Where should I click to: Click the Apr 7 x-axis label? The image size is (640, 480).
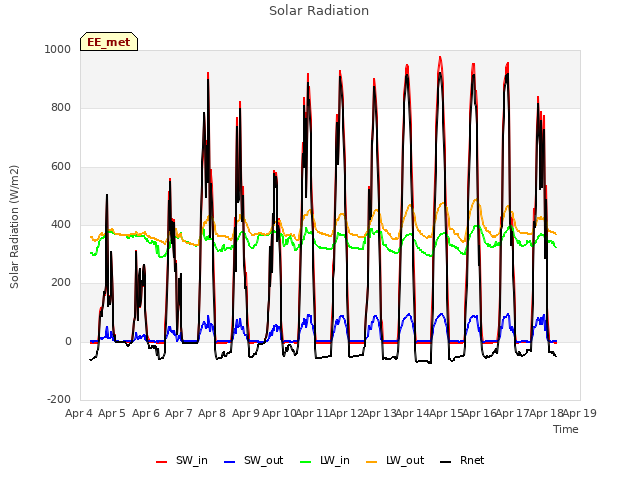pos(179,413)
